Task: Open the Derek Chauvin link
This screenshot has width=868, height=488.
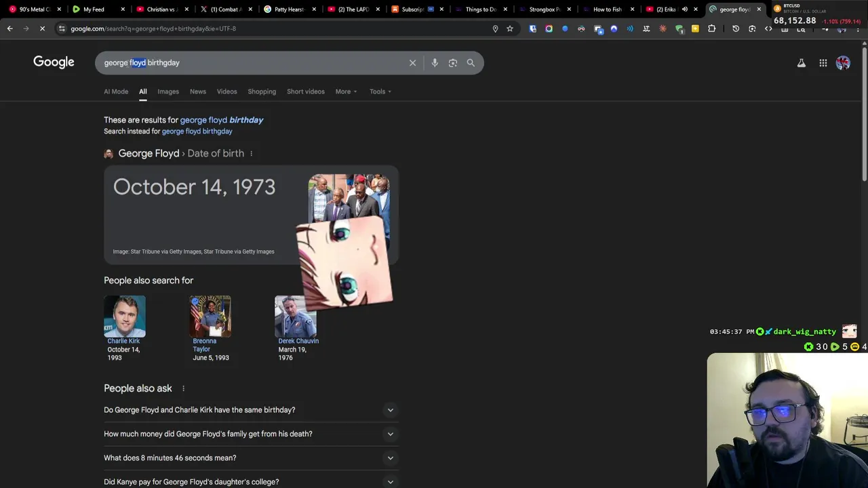Action: click(x=298, y=341)
